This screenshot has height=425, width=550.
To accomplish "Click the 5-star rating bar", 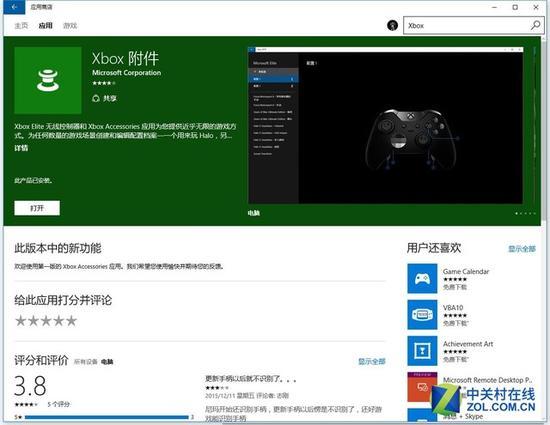I will pos(107,417).
